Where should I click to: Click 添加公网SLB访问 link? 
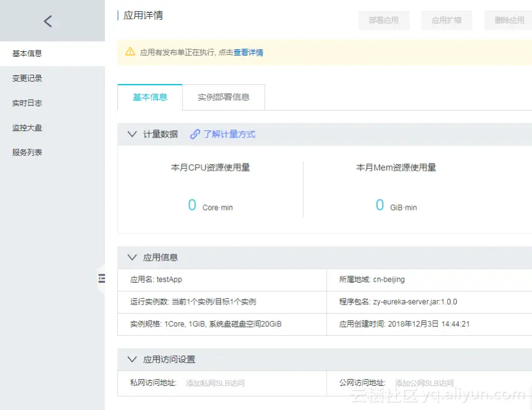[x=424, y=383]
